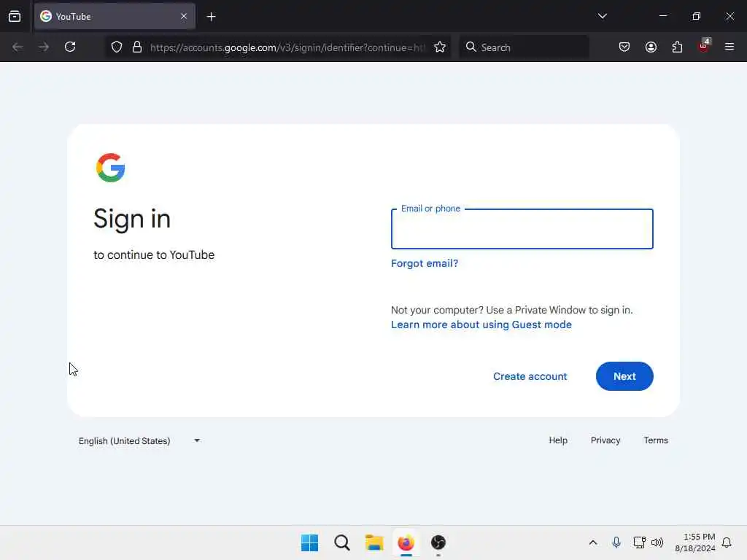The image size is (747, 560).
Task: Open Firefox View recent browsing icon
Action: point(15,17)
